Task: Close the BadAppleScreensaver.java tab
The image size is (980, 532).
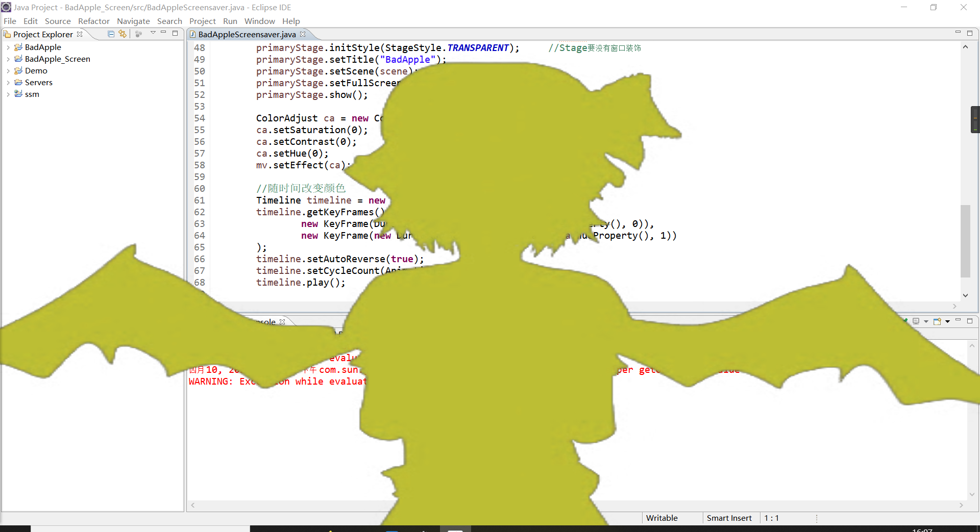Action: pyautogui.click(x=303, y=34)
